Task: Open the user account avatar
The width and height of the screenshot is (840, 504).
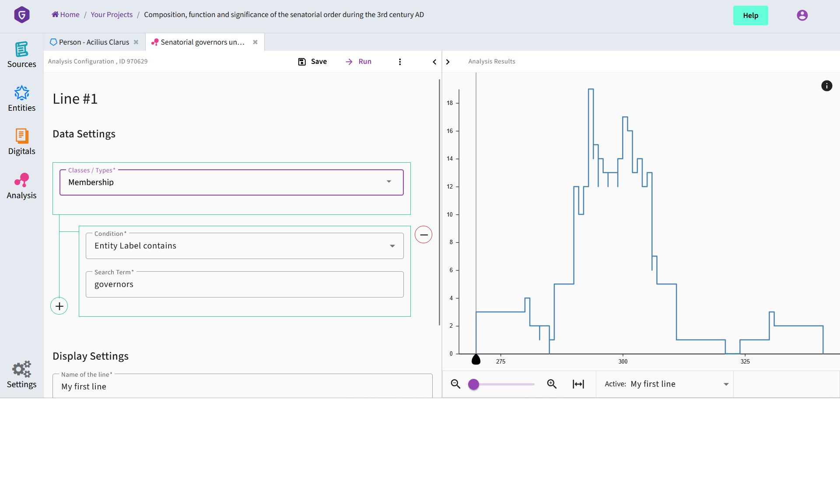Action: pyautogui.click(x=802, y=15)
